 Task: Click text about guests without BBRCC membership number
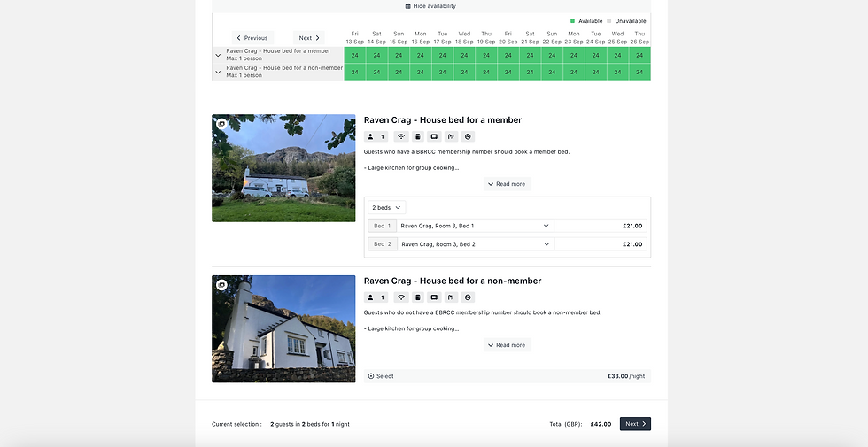[x=482, y=312]
